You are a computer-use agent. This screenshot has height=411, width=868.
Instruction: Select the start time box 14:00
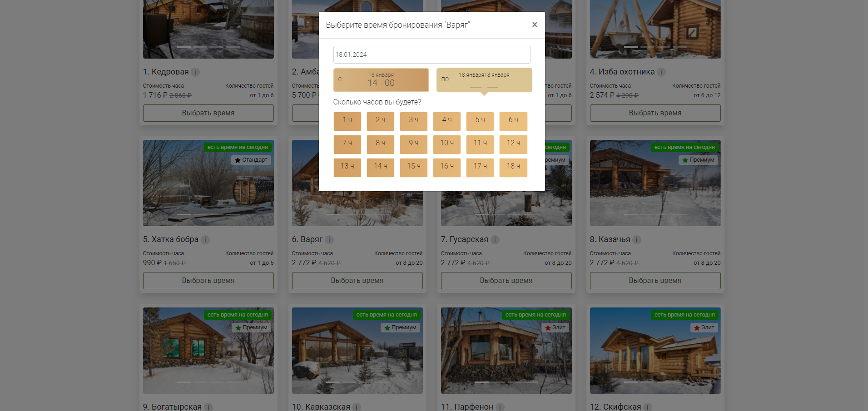point(381,80)
